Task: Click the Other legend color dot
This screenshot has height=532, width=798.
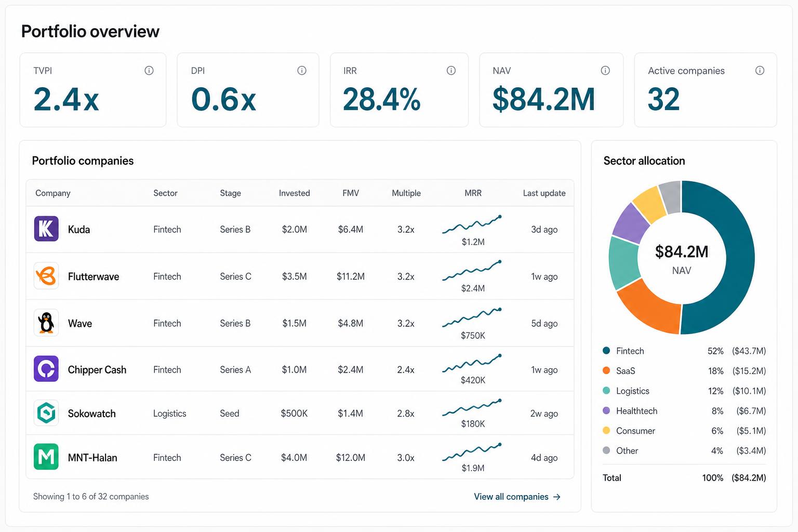Action: tap(606, 450)
